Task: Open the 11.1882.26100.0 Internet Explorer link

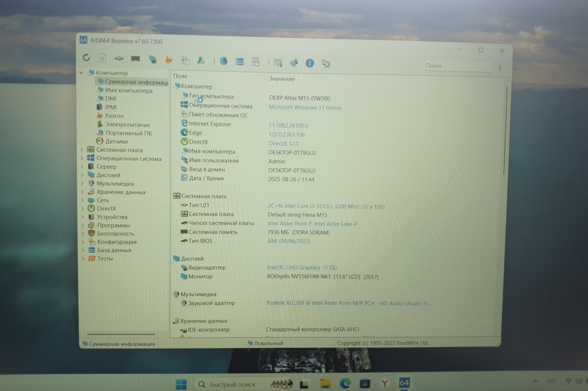Action: (288, 126)
